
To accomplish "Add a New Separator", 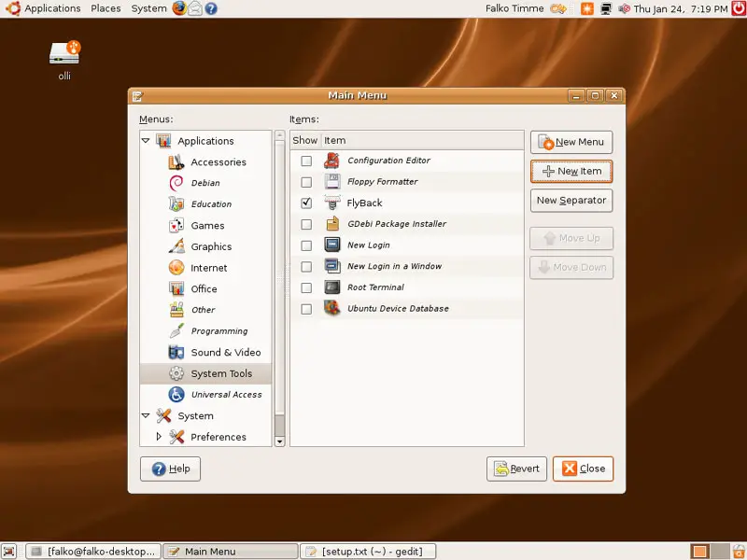I will 571,201.
